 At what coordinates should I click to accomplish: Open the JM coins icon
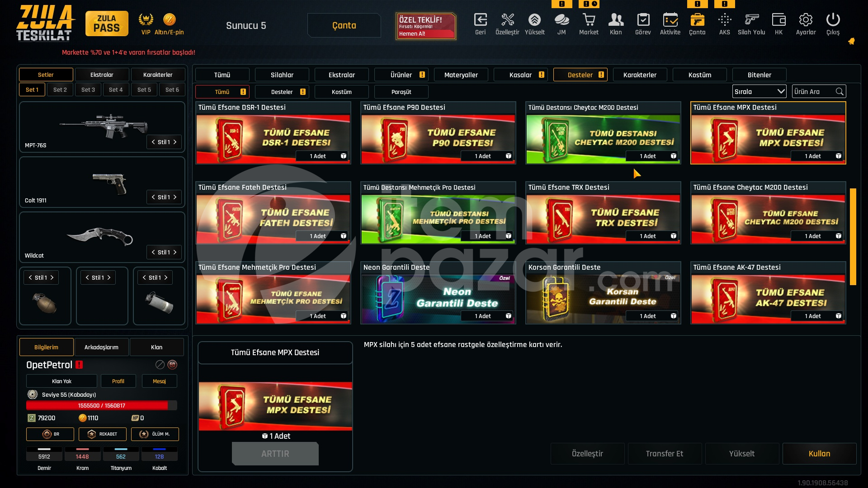click(x=561, y=20)
